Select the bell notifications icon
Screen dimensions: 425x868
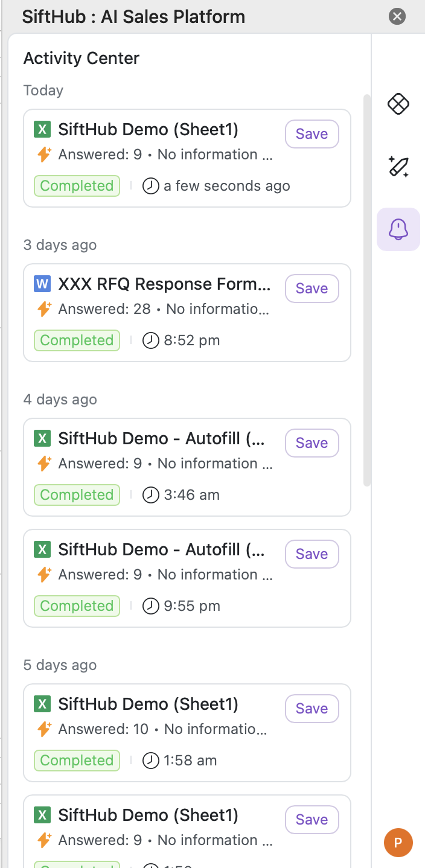(398, 229)
